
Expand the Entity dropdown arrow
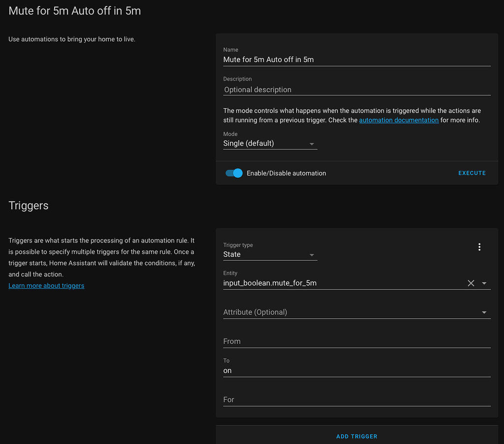(x=484, y=283)
